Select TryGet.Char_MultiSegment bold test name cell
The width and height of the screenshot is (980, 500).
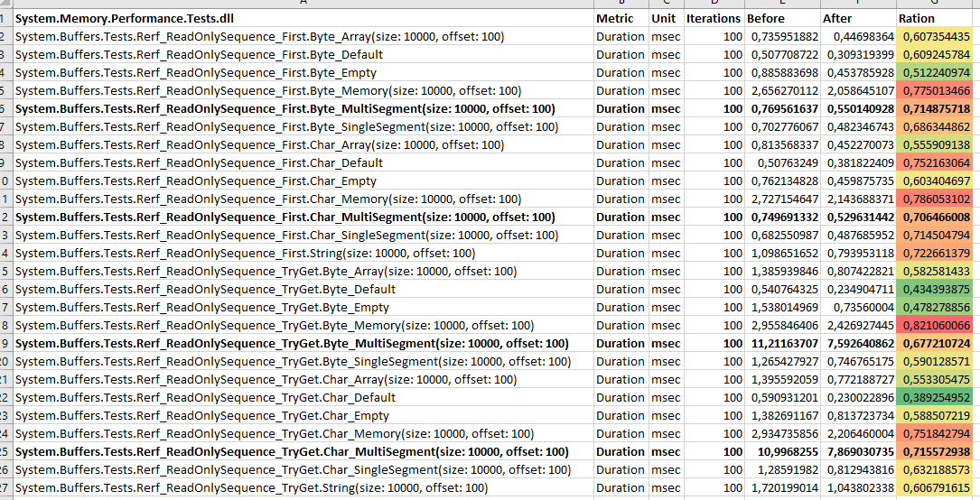[303, 452]
